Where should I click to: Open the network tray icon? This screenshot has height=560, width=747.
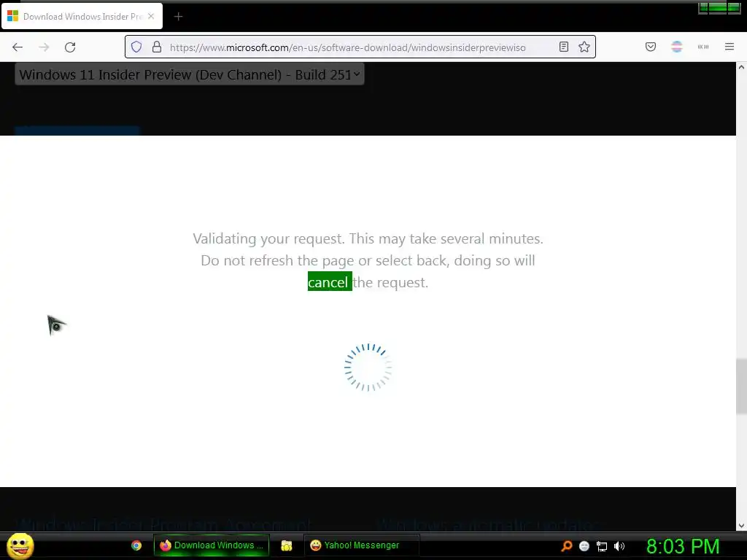[x=602, y=546]
